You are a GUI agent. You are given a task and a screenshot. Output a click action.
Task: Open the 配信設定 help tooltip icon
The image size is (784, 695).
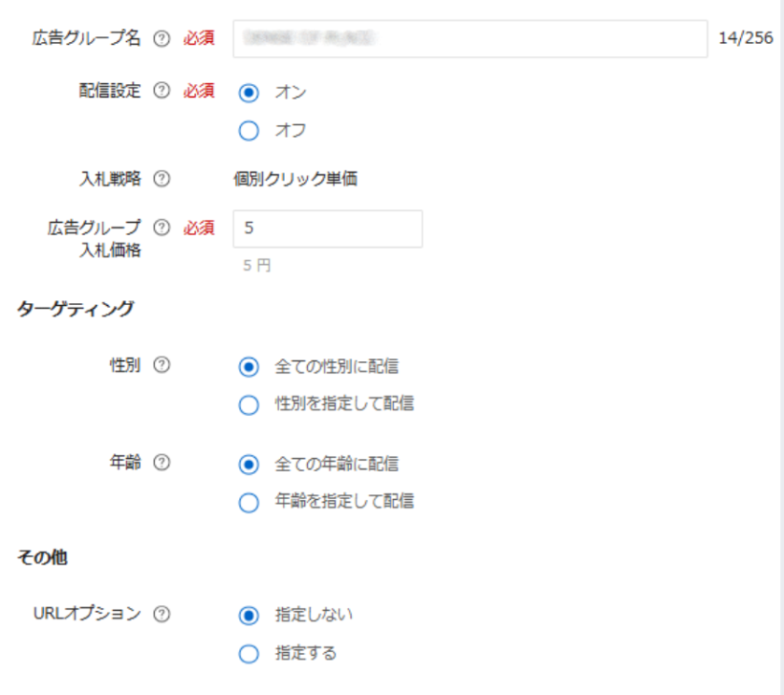(x=161, y=90)
